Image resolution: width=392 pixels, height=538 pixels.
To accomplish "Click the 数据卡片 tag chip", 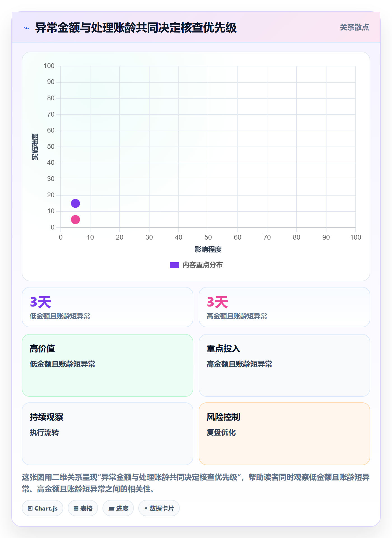I will [x=159, y=508].
